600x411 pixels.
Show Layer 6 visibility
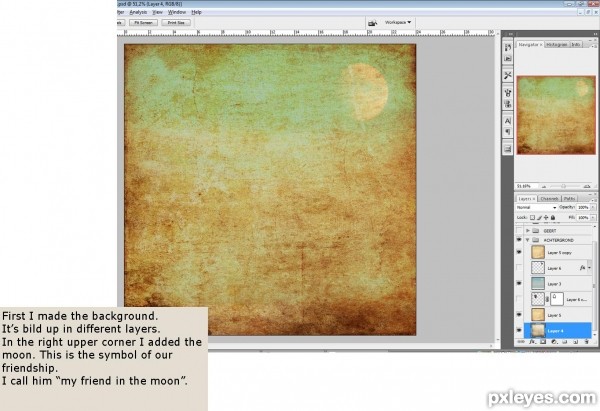pyautogui.click(x=519, y=268)
